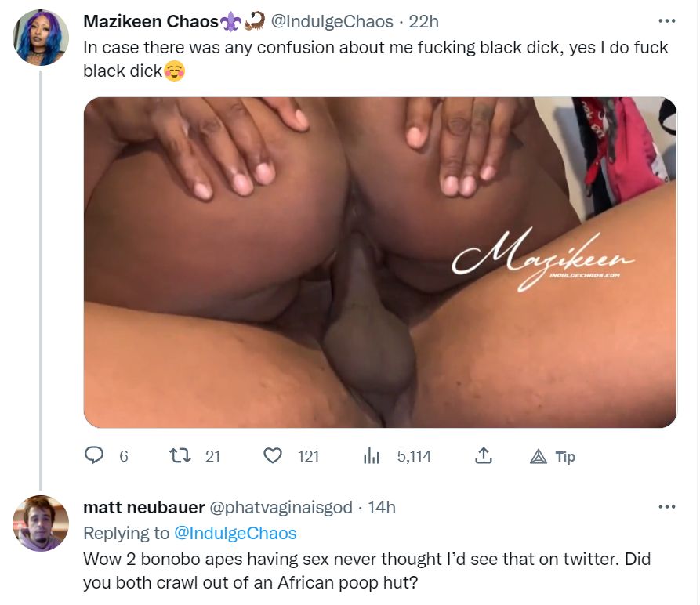
Task: Open more options on the top post
Action: tap(667, 21)
